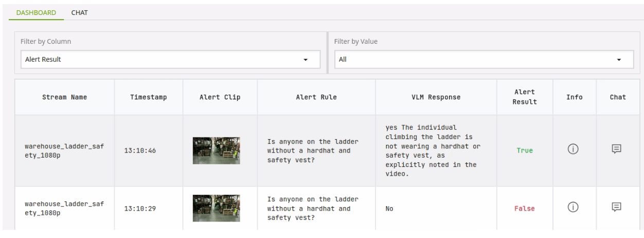Switch to the CHAT tab
The height and width of the screenshot is (238, 644).
pyautogui.click(x=79, y=13)
